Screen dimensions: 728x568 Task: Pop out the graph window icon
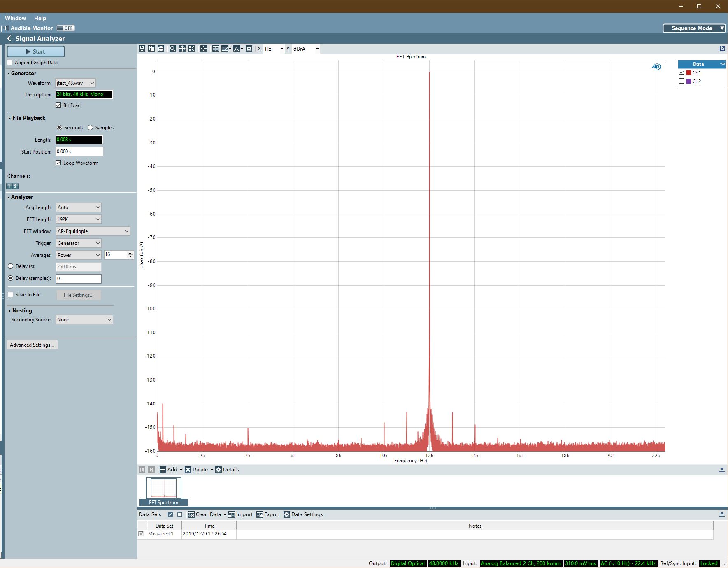click(722, 49)
